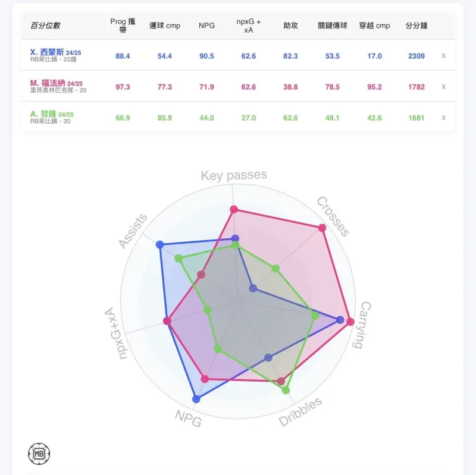
Task: Sort by the npxG + xA column header
Action: (248, 26)
